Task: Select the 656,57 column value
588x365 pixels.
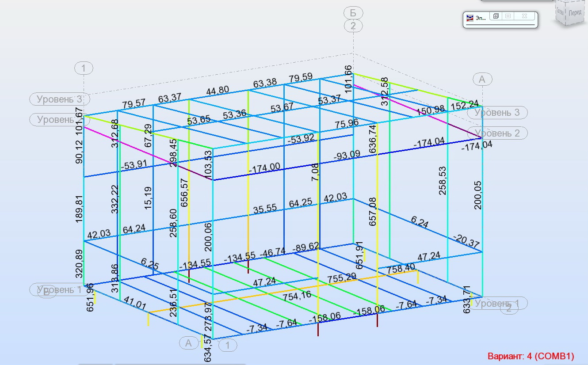Action: pos(185,193)
